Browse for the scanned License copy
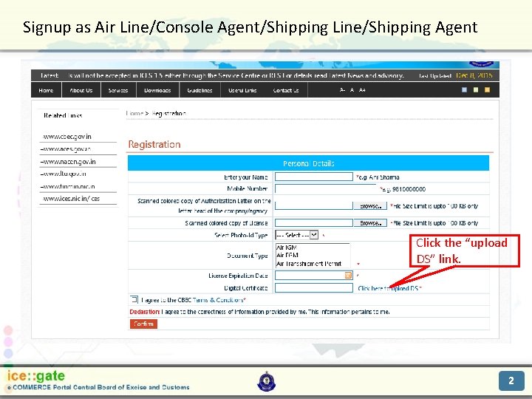This screenshot has width=532, height=399. tap(370, 222)
